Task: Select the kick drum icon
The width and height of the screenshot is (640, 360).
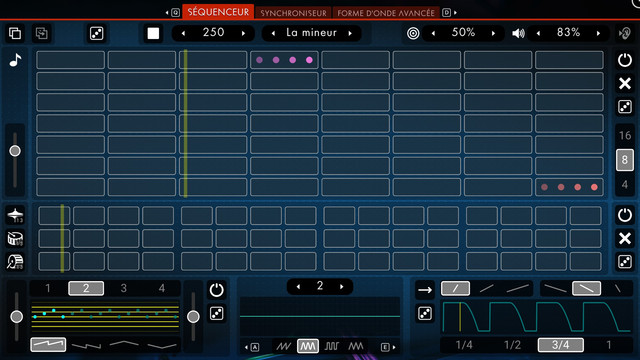Action: click(x=15, y=262)
